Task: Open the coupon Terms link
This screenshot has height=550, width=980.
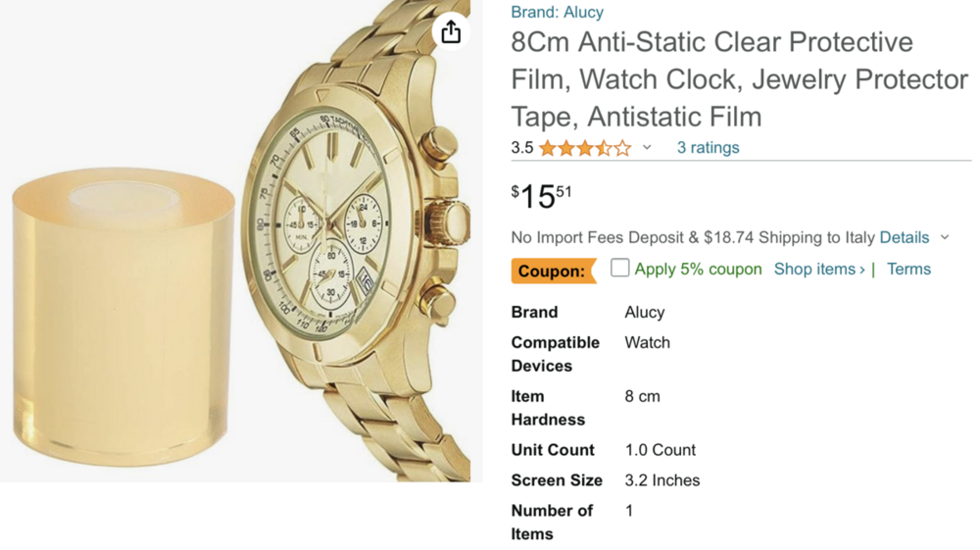Action: (908, 269)
